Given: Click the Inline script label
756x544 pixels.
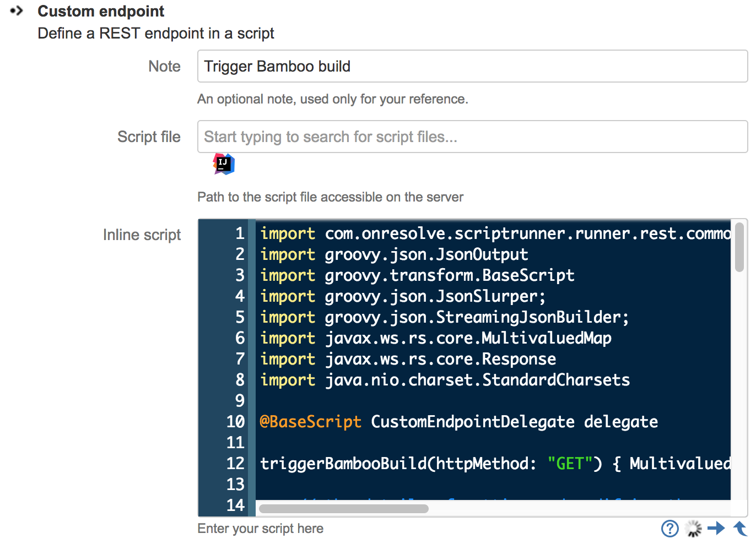Looking at the screenshot, I should point(142,235).
